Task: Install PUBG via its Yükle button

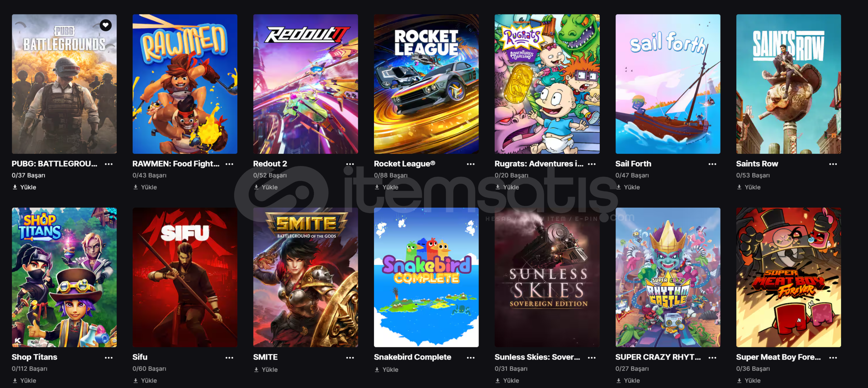Action: 24,187
